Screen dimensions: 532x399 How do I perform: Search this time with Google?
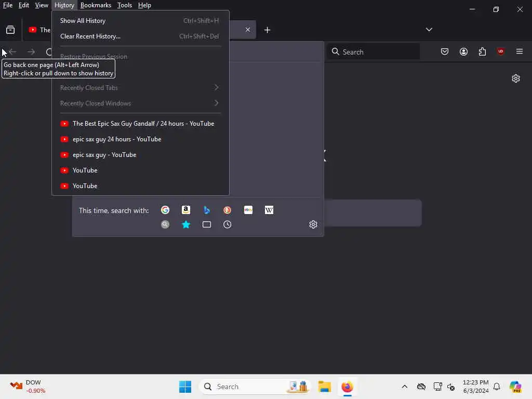click(x=165, y=210)
